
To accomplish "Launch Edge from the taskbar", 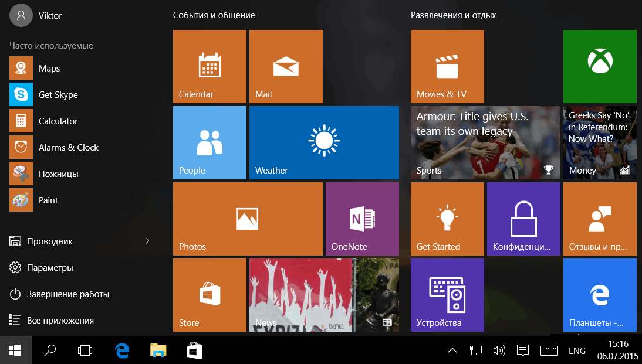I will 121,350.
